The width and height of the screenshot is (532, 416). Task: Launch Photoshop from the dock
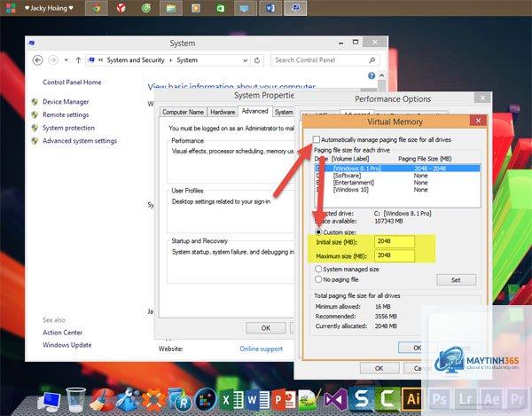coord(439,399)
